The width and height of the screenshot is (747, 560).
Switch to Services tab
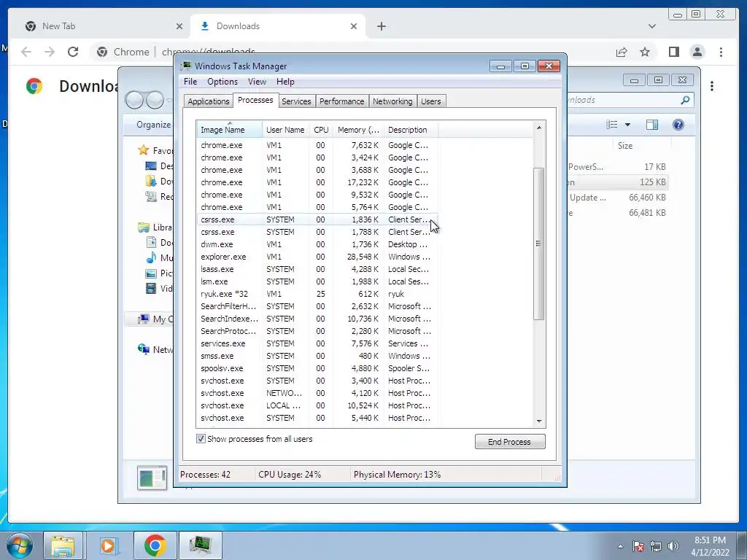(296, 101)
